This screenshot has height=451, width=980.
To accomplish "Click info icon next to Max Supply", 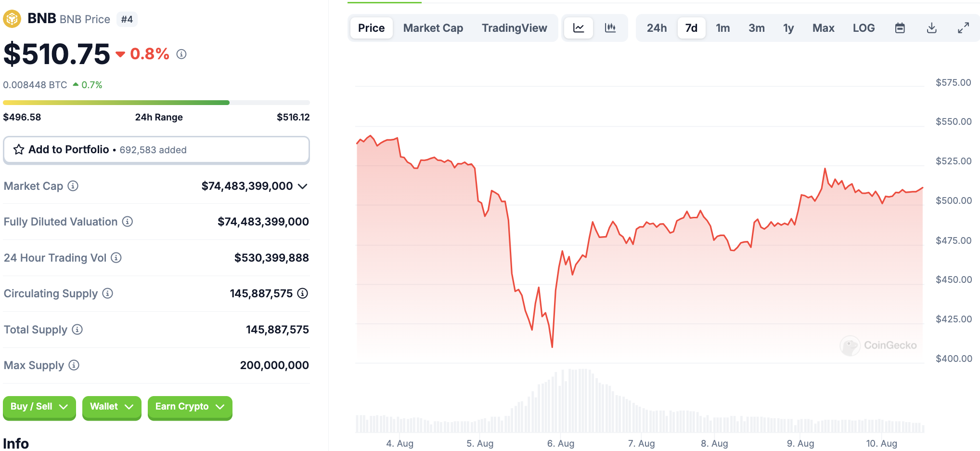I will pyautogui.click(x=74, y=365).
